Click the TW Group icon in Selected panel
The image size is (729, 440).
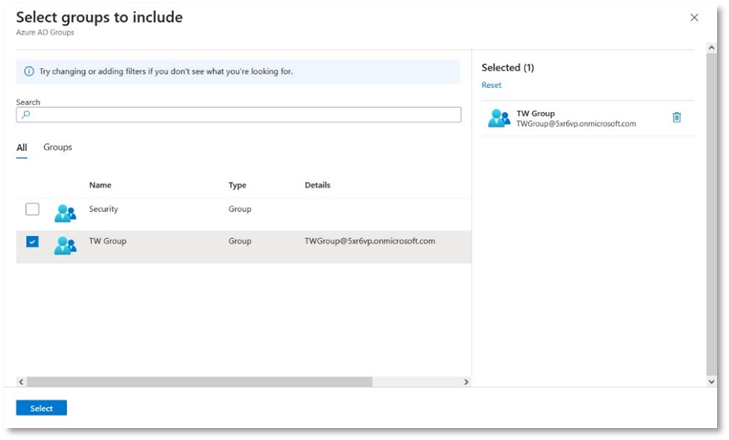pos(498,119)
